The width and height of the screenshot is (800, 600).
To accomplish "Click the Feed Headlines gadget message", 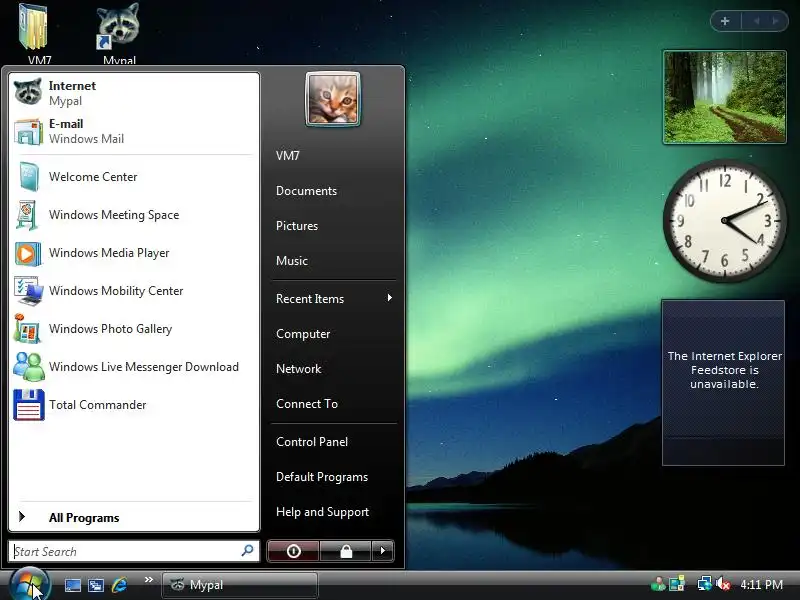I will click(x=724, y=370).
